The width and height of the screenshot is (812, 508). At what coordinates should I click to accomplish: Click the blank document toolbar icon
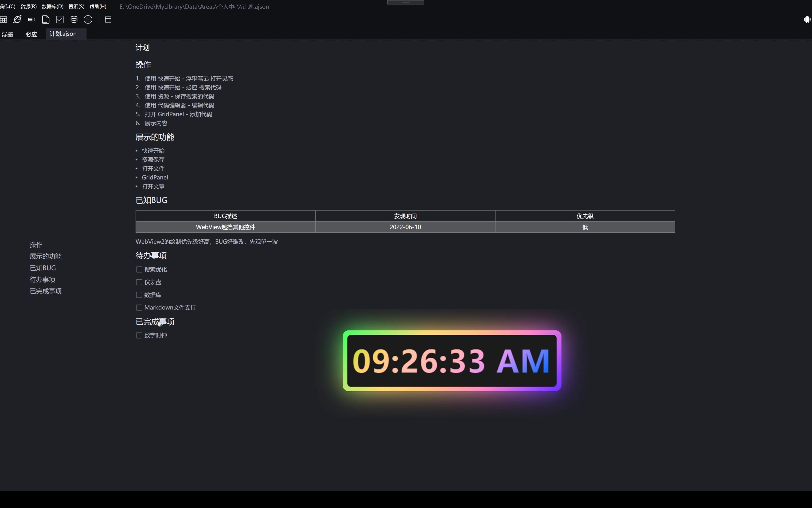pyautogui.click(x=46, y=20)
